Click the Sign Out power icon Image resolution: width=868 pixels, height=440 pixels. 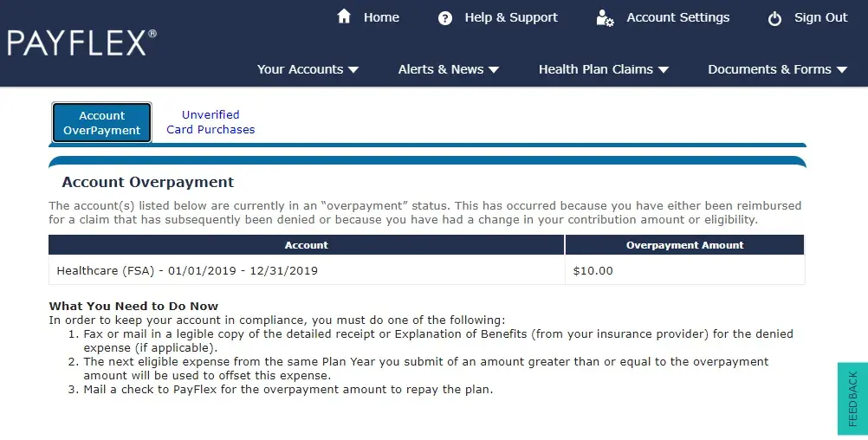tap(774, 18)
